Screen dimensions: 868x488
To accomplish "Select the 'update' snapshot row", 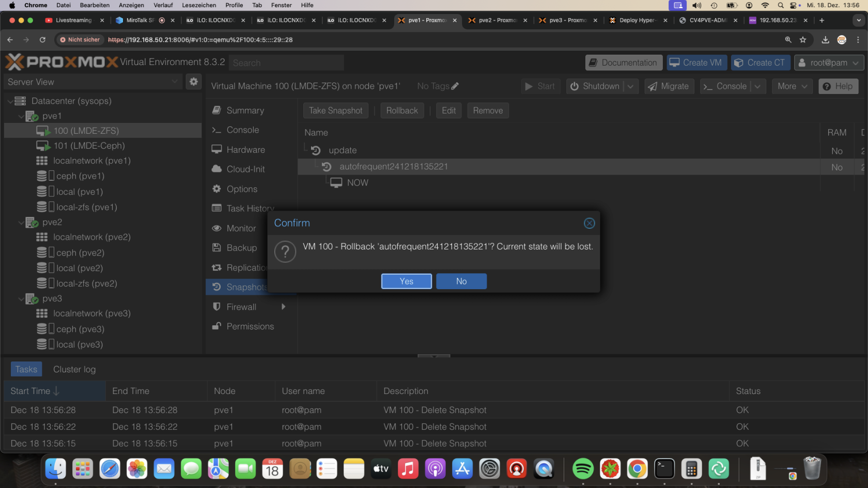I will click(x=581, y=150).
